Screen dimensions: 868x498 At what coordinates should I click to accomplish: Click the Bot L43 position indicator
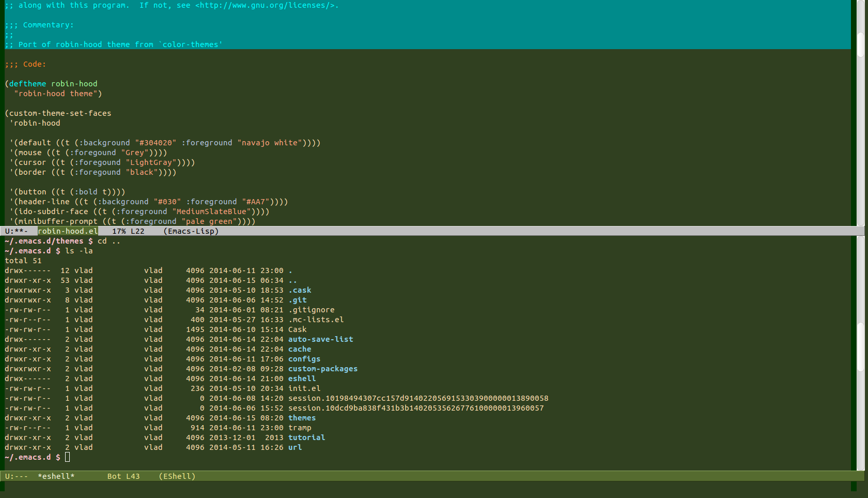123,476
